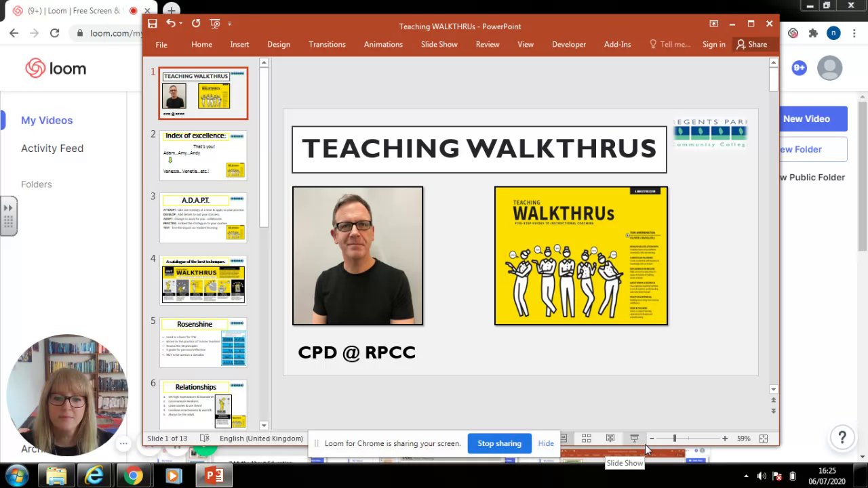
Task: Open Loom help question mark button
Action: point(842,437)
